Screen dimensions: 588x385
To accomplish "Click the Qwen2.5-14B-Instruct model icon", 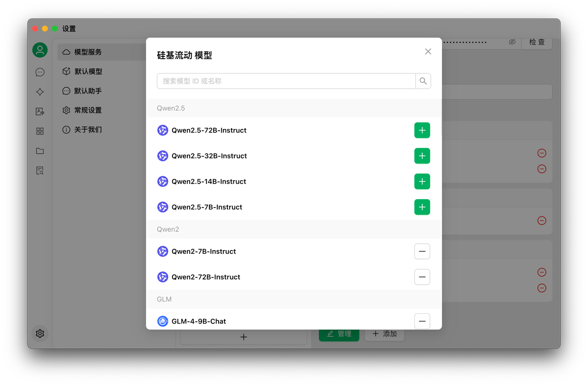I will coord(163,182).
